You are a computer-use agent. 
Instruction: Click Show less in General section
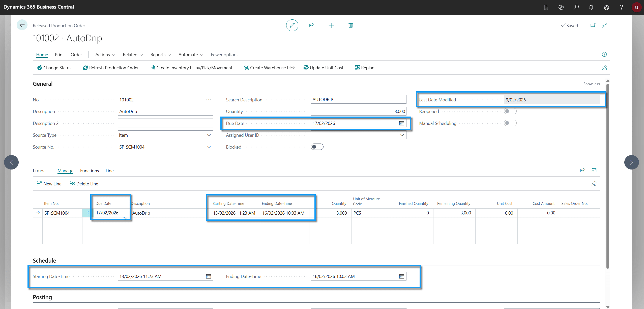tap(591, 84)
